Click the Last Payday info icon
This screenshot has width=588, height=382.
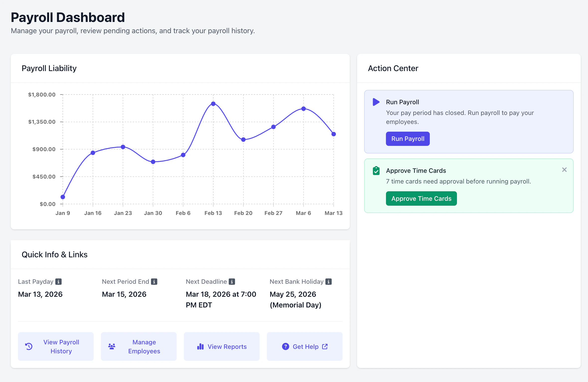click(x=59, y=282)
